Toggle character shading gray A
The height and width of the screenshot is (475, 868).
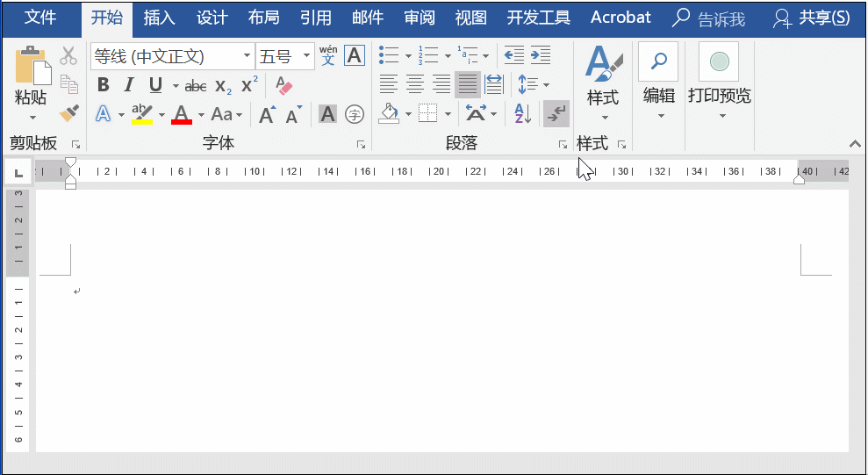(x=327, y=114)
